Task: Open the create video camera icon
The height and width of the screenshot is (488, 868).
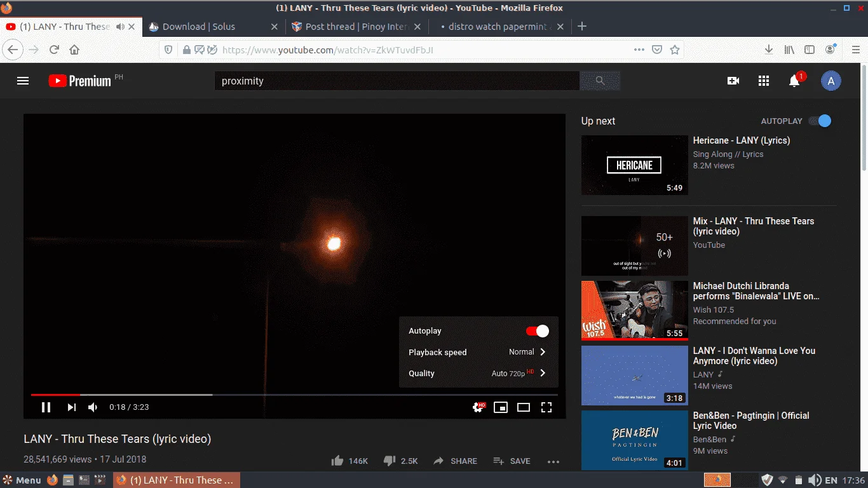Action: coord(733,81)
